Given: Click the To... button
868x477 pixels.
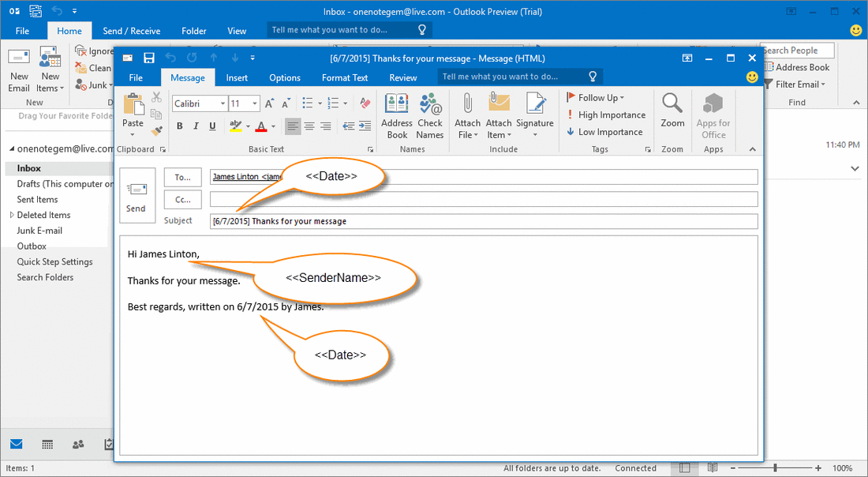Looking at the screenshot, I should tap(182, 177).
